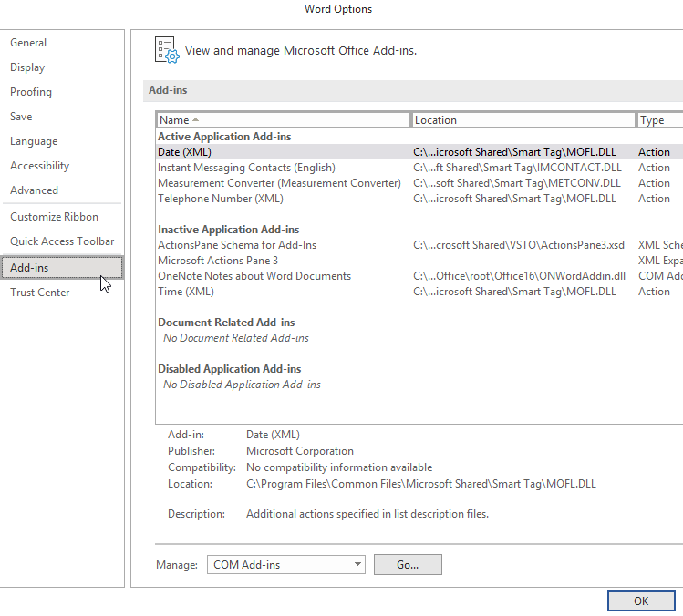Screen dimensions: 683x616
Task: Click the Add-ins settings gear icon
Action: [167, 50]
